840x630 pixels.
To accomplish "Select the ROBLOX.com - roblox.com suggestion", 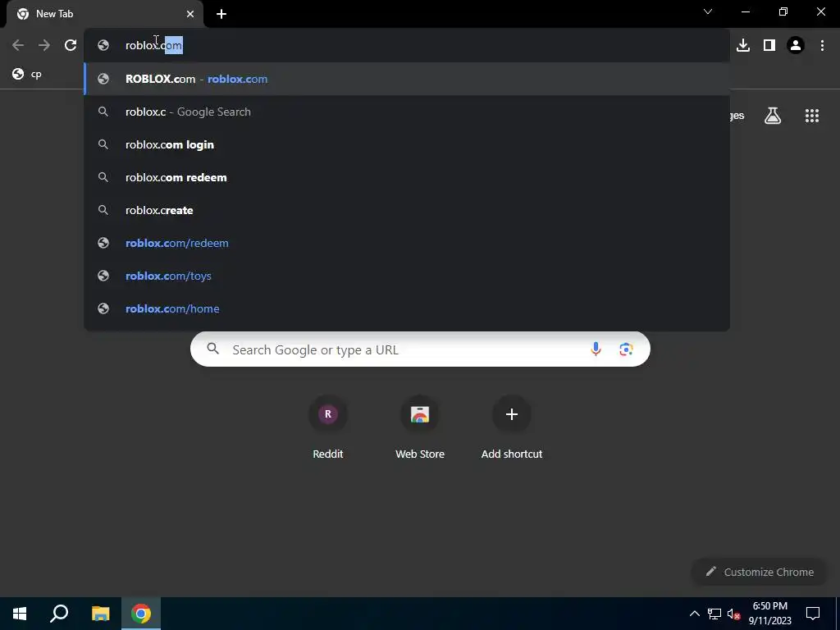I will tap(407, 79).
